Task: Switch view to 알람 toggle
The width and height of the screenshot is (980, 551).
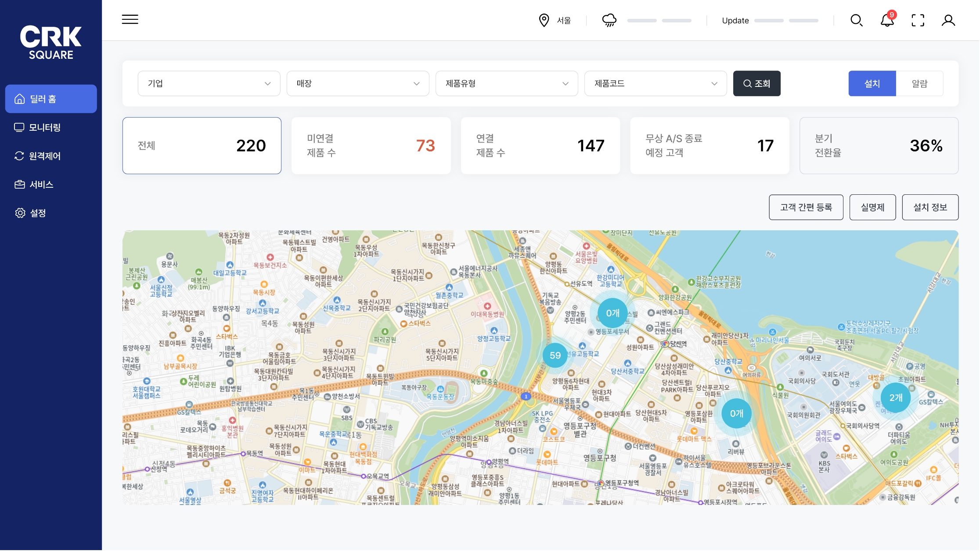Action: 919,83
